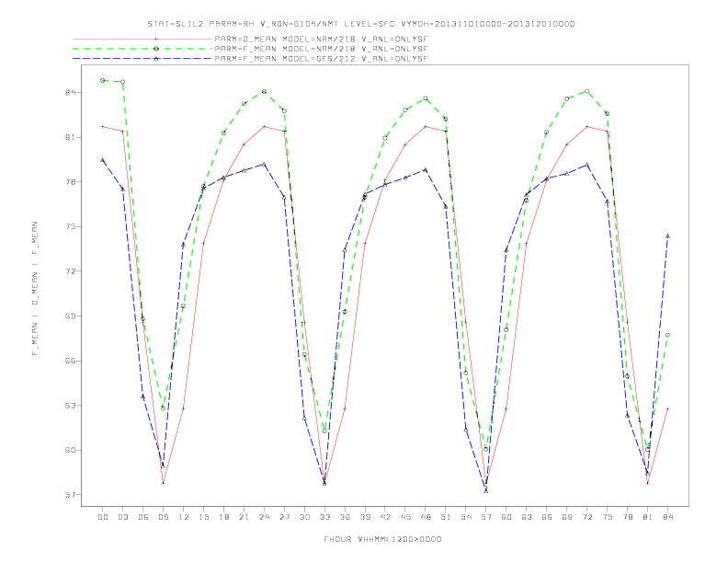Click the x-axis forecast hour label 63
The height and width of the screenshot is (563, 728).
pos(527,517)
